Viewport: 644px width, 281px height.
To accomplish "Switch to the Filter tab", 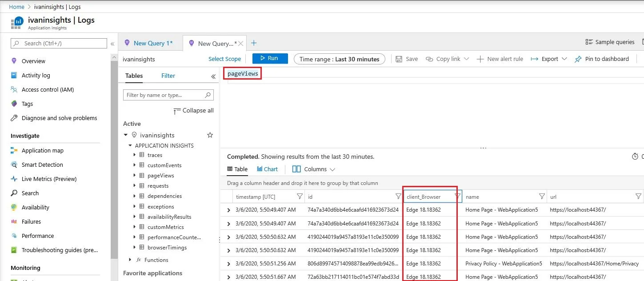I will pos(168,76).
